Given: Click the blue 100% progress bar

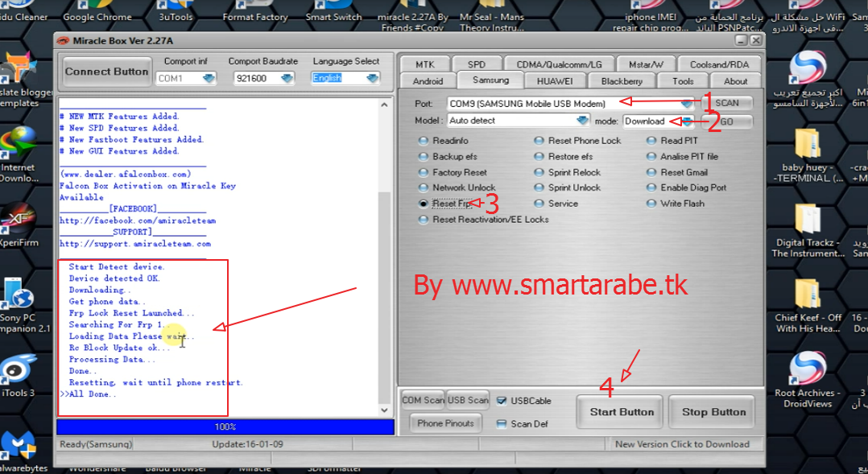Looking at the screenshot, I should (225, 427).
